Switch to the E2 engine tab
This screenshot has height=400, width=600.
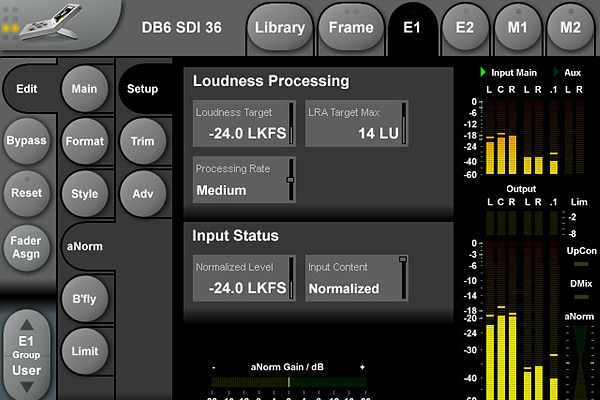pyautogui.click(x=464, y=27)
